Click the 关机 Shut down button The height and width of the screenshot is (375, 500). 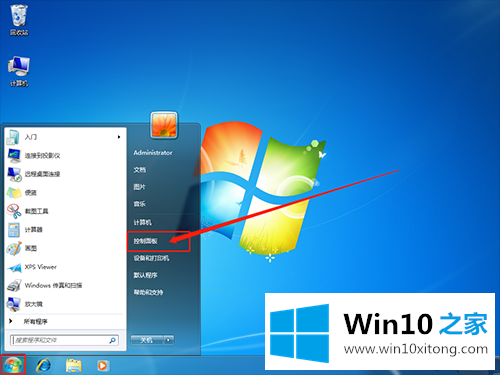point(147,340)
